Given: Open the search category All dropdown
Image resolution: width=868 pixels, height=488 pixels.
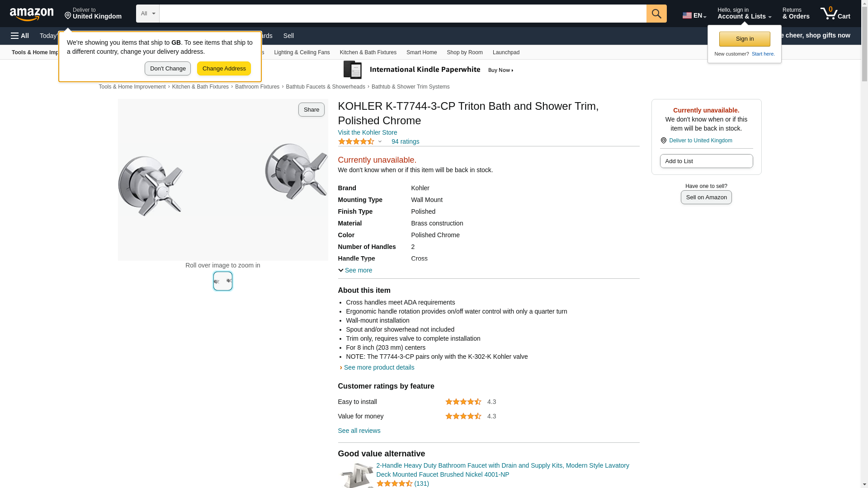Looking at the screenshot, I should 147,14.
